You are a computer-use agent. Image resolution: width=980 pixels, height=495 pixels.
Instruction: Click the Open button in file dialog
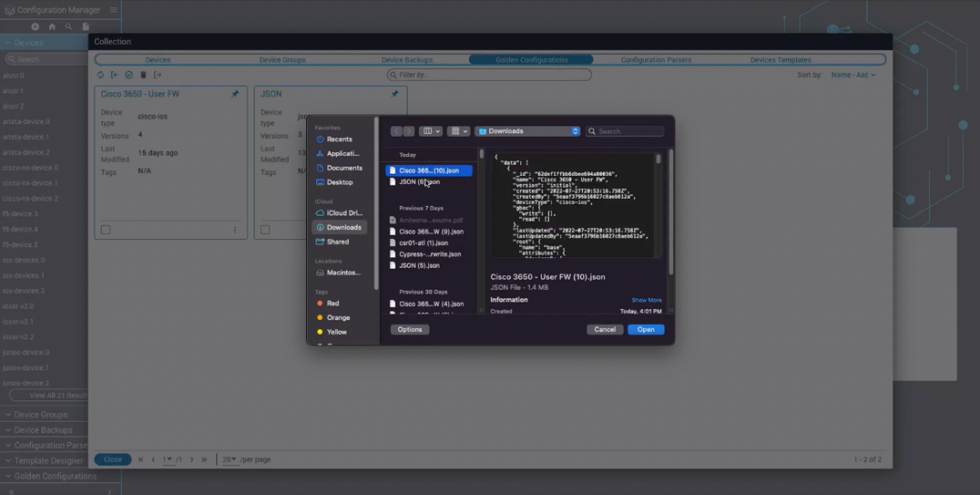[x=645, y=329]
